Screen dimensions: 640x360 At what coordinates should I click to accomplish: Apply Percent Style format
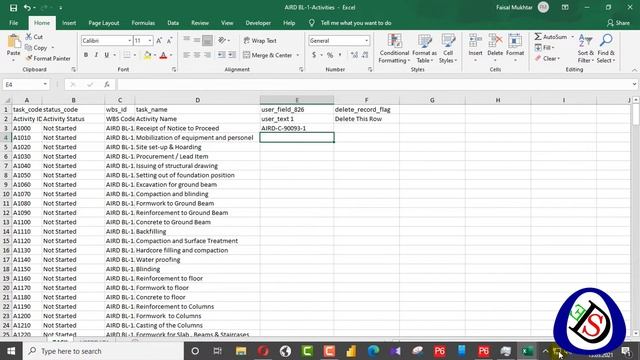point(330,55)
